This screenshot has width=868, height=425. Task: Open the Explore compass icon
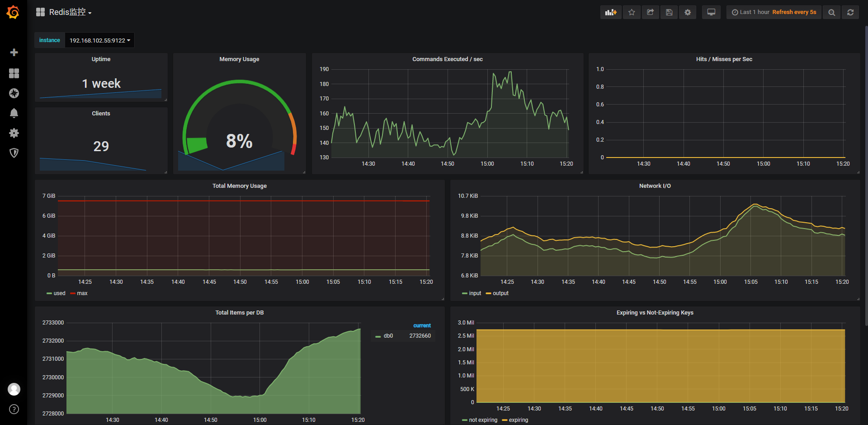coord(14,93)
